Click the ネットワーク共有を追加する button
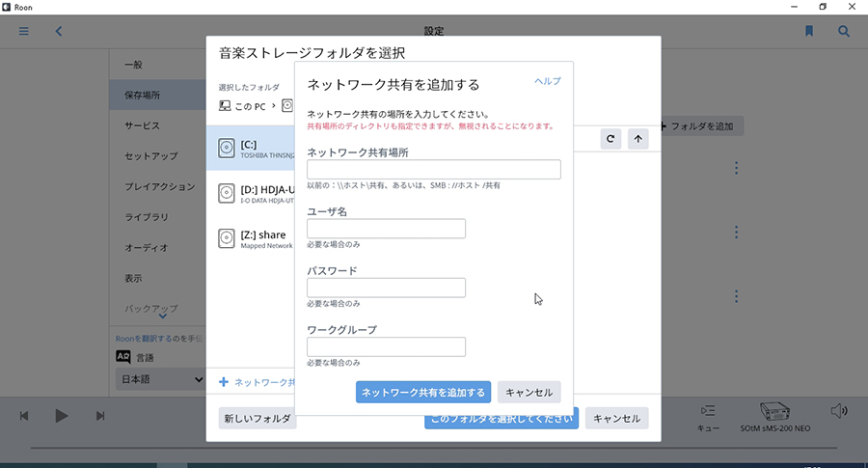This screenshot has height=468, width=868. (423, 393)
